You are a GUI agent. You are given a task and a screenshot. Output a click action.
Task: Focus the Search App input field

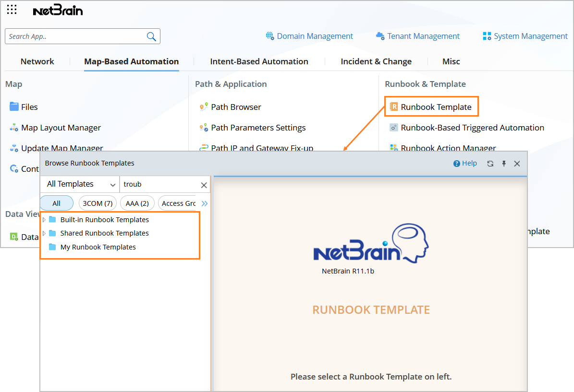[82, 36]
